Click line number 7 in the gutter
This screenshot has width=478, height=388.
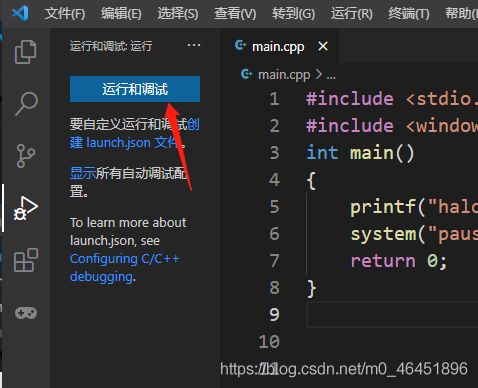tap(274, 260)
